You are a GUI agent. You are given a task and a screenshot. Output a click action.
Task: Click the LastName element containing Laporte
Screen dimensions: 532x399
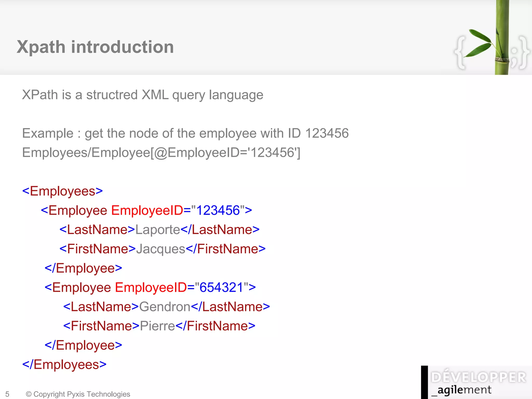pyautogui.click(x=159, y=230)
